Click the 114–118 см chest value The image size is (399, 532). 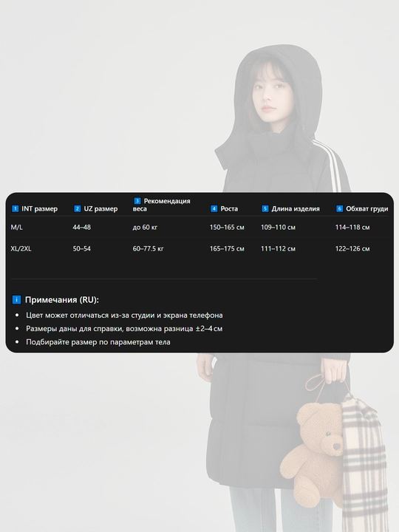tap(352, 228)
